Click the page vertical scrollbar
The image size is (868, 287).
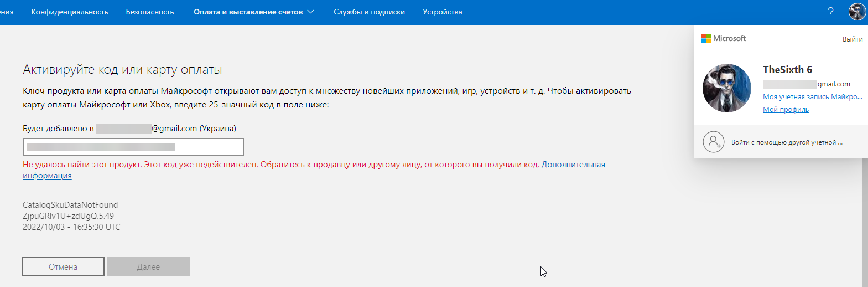pos(865,222)
